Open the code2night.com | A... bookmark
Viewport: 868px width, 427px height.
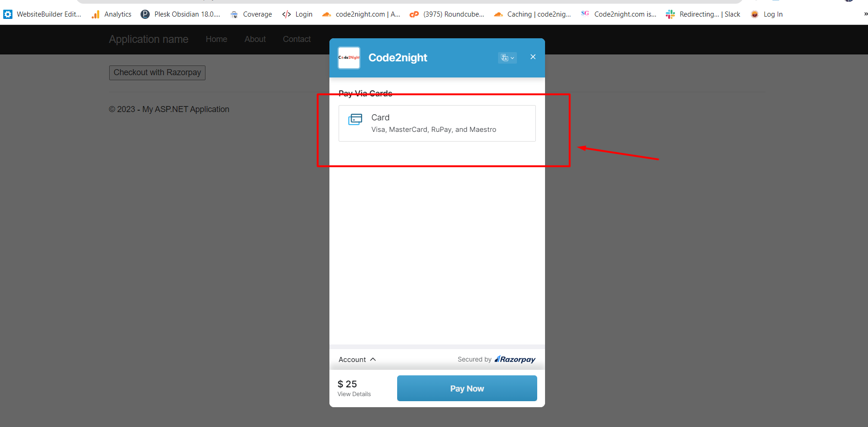point(361,14)
